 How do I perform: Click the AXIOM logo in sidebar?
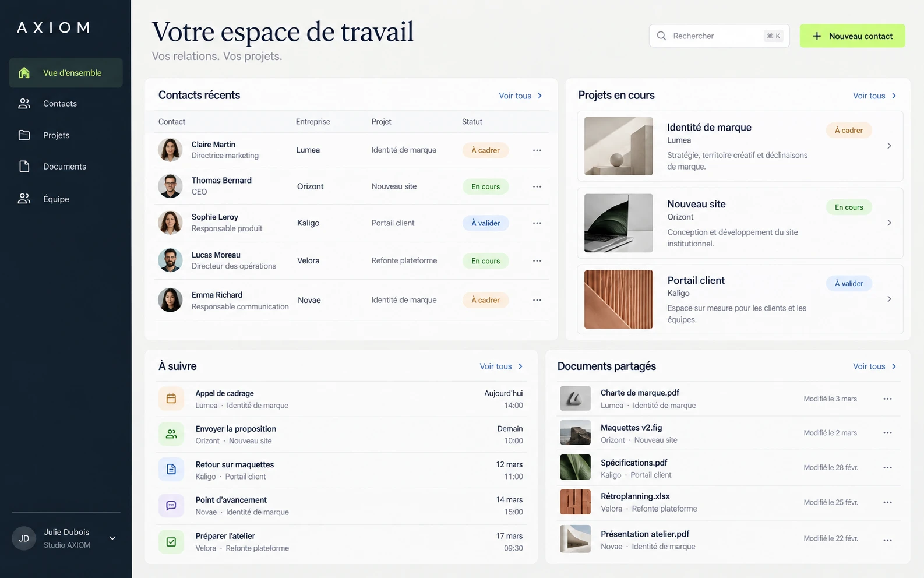tap(53, 28)
